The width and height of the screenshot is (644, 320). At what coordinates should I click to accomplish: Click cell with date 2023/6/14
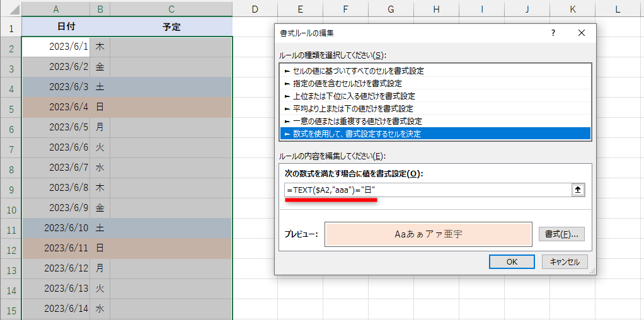(56, 309)
